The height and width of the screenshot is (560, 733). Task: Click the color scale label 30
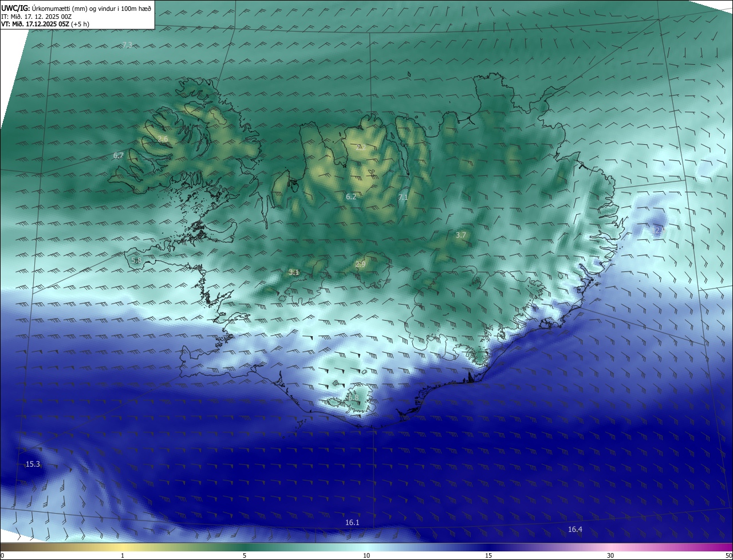(x=610, y=555)
